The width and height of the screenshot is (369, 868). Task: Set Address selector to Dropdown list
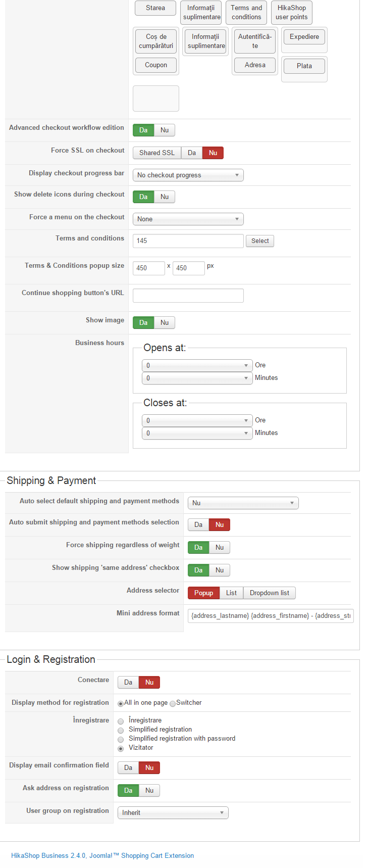pos(269,593)
